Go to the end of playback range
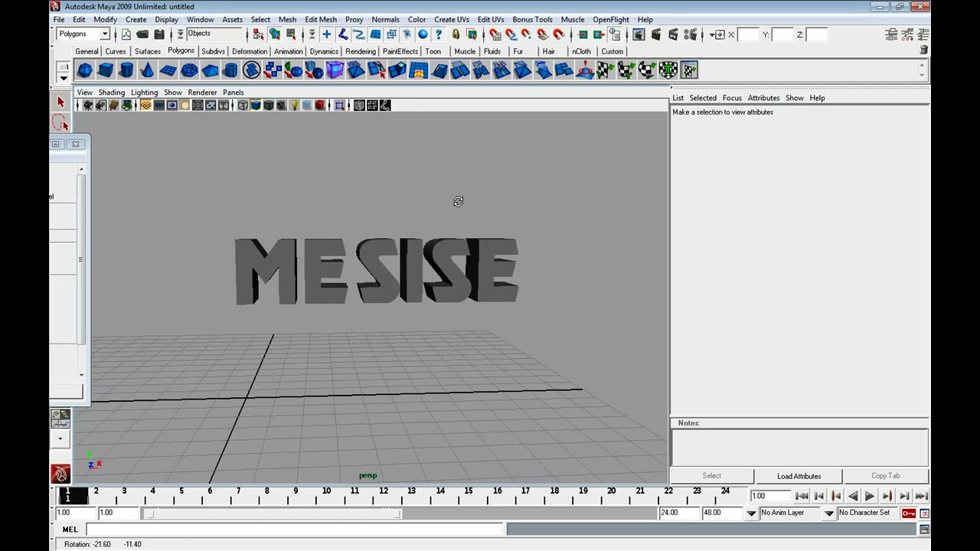This screenshot has height=551, width=980. 922,496
